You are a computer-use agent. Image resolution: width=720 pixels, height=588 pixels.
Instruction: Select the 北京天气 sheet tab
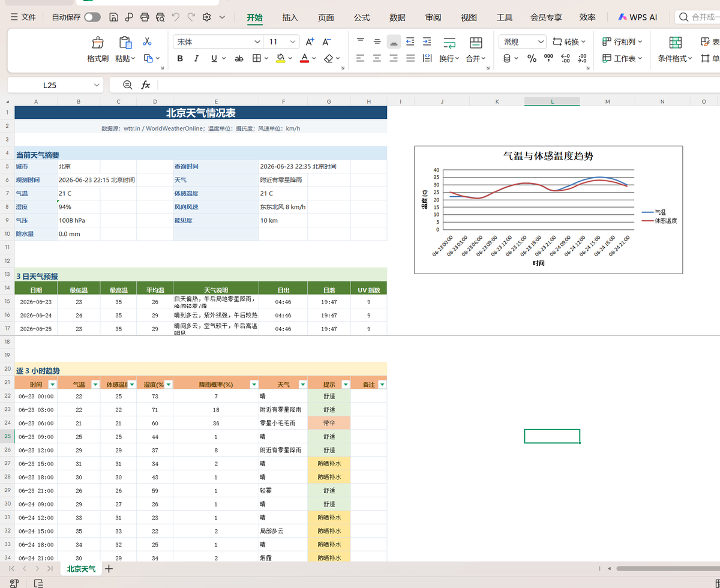point(81,569)
